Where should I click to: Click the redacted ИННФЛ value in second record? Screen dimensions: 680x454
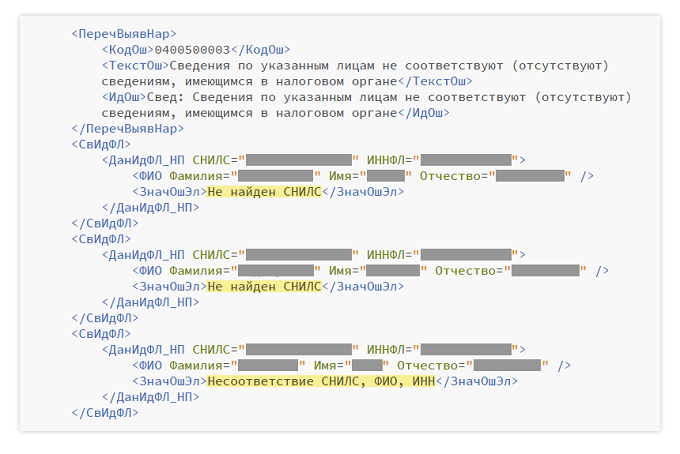point(466,255)
